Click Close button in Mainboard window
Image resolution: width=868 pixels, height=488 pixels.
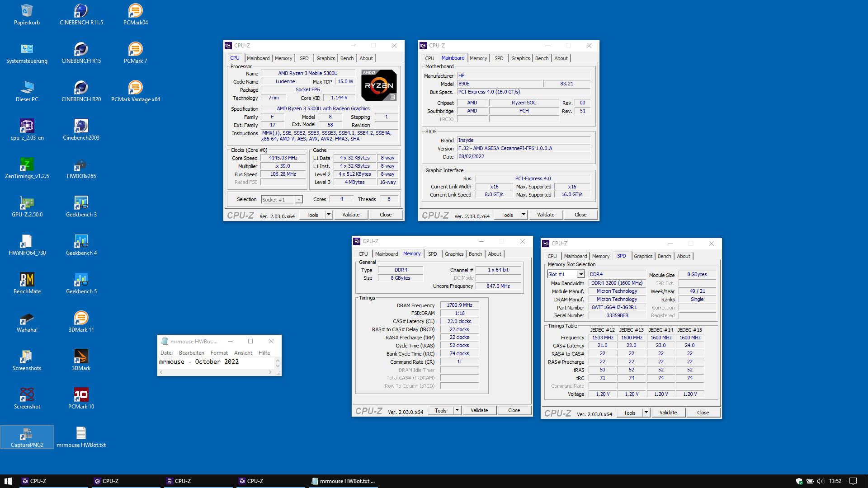(x=580, y=215)
